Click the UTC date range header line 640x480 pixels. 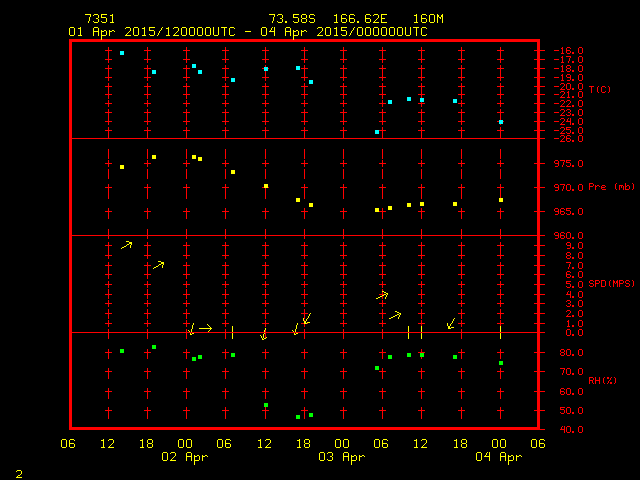point(247,32)
